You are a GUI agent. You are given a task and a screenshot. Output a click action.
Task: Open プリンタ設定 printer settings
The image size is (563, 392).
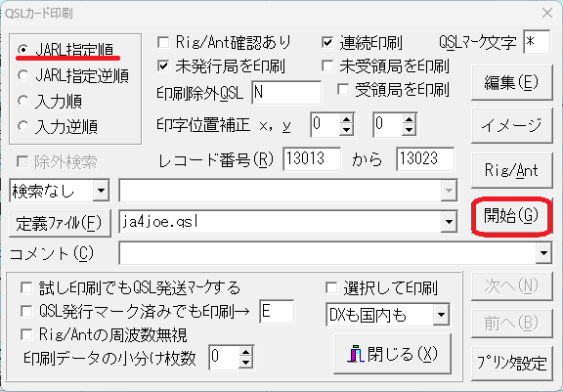511,363
